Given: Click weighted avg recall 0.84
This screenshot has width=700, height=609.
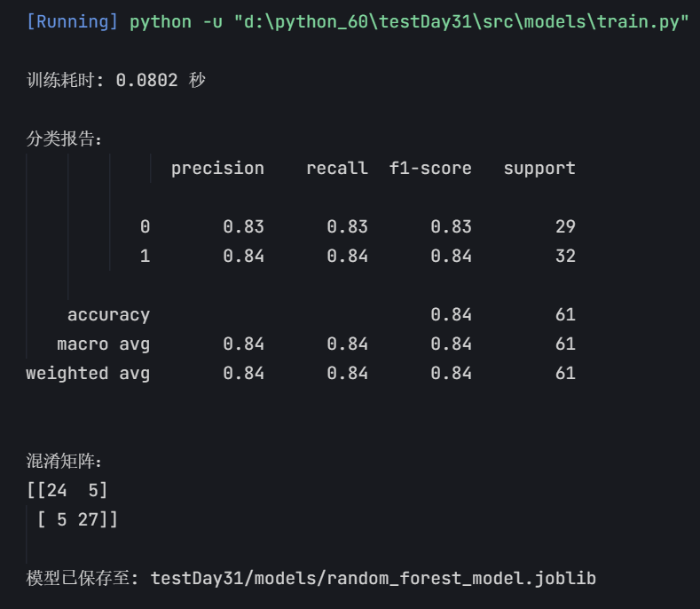Looking at the screenshot, I should coord(347,373).
